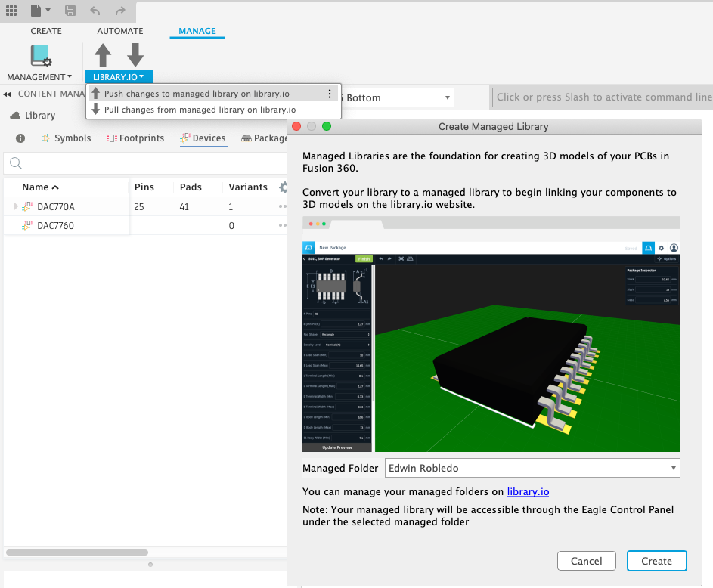The image size is (713, 588).
Task: Close the Create Managed Library dialog
Action: pos(296,126)
